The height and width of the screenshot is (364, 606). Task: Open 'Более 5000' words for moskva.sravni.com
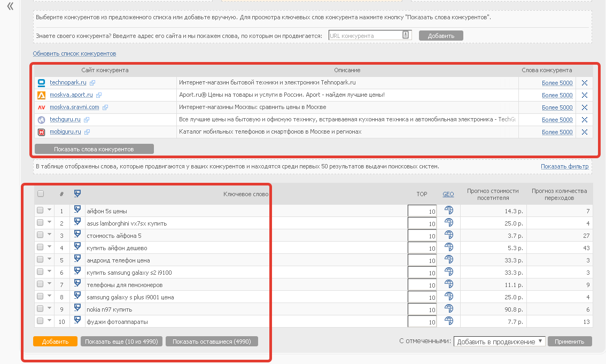pos(557,107)
